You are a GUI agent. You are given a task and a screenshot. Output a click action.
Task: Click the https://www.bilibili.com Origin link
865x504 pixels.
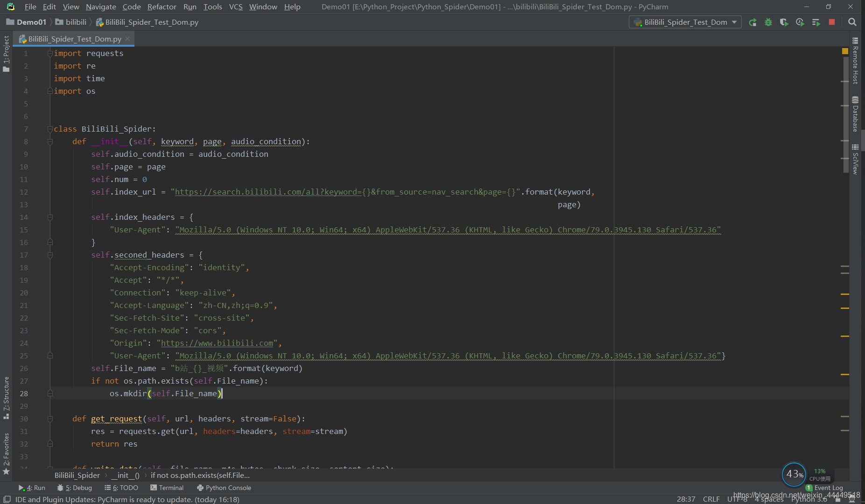[x=217, y=343]
